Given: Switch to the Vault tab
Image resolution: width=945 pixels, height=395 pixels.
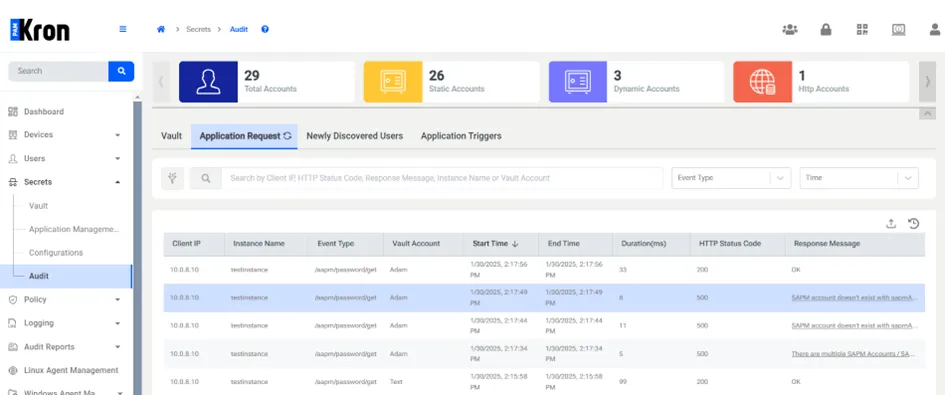Looking at the screenshot, I should pos(172,136).
